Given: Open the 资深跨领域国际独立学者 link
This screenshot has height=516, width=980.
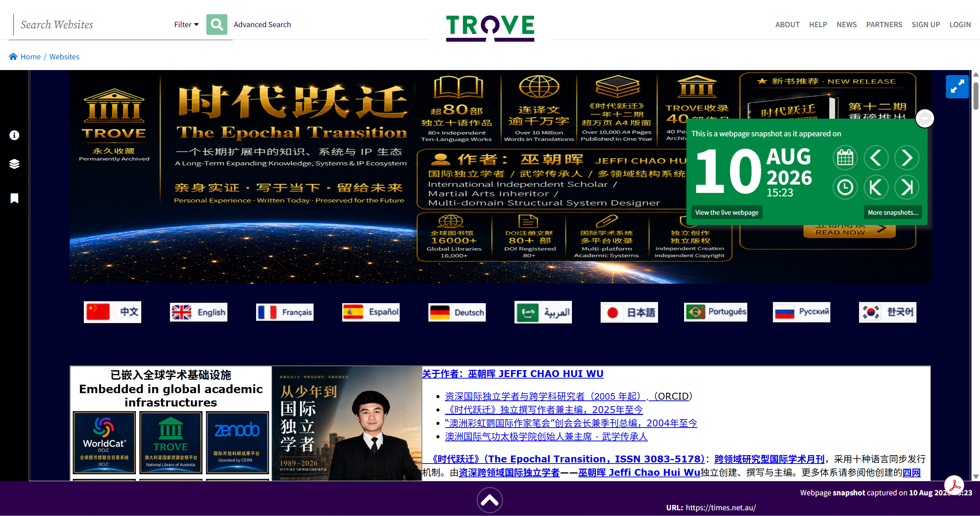Looking at the screenshot, I should 509,472.
